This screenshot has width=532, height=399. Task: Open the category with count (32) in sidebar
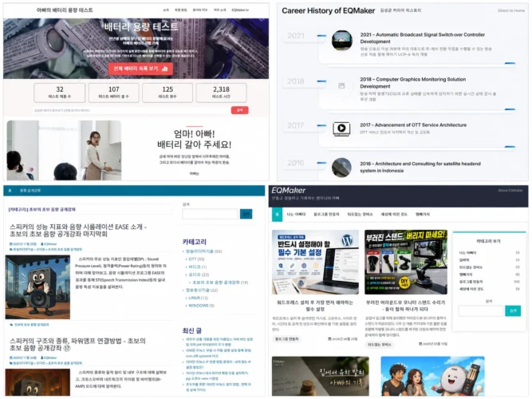click(202, 290)
